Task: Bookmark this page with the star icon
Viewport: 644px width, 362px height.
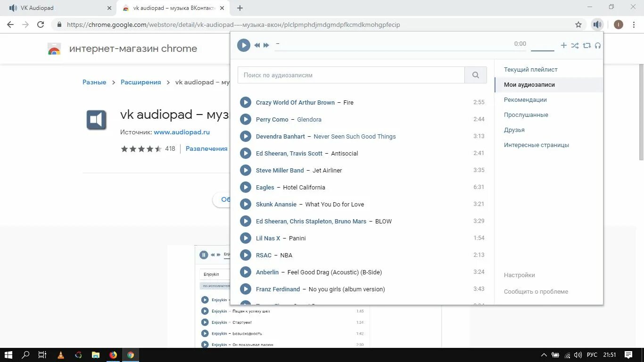Action: pos(578,25)
